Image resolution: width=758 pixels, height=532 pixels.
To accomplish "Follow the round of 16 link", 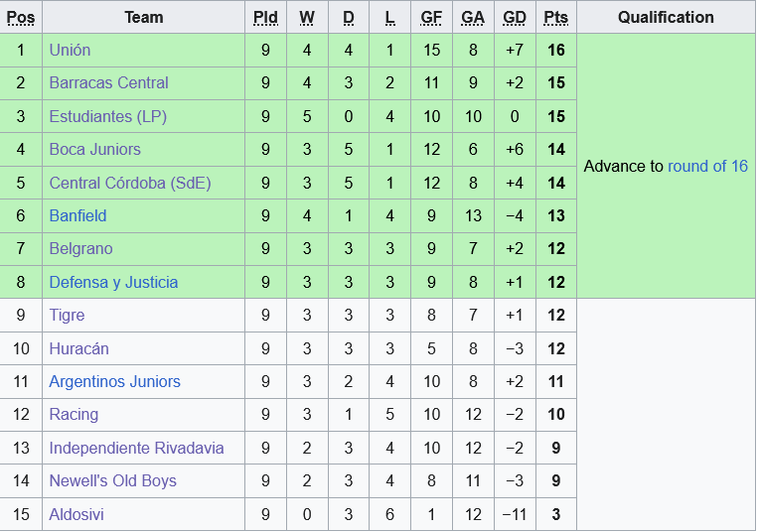I will click(x=707, y=166).
